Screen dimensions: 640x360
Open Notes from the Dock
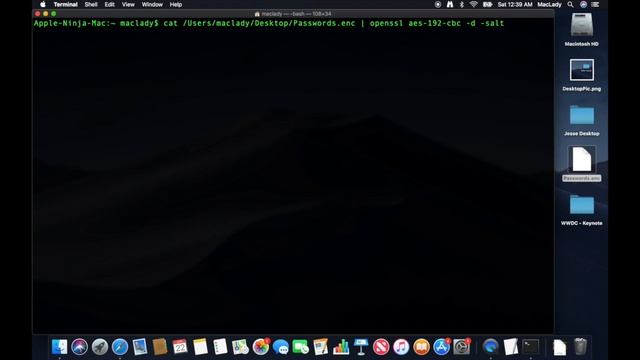click(x=200, y=347)
